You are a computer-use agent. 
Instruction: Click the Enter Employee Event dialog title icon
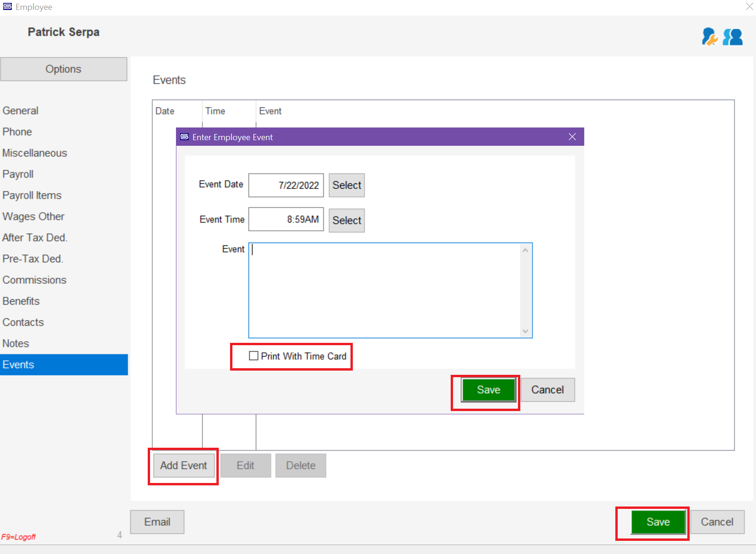[184, 137]
